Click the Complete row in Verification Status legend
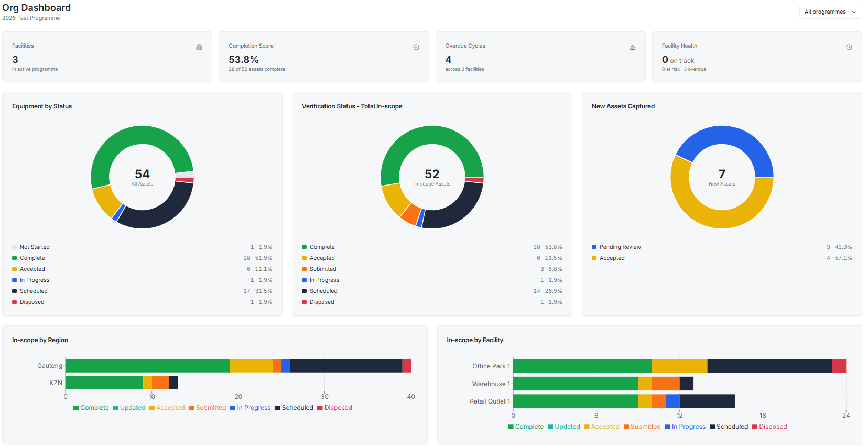This screenshot has width=868, height=447. tap(432, 247)
